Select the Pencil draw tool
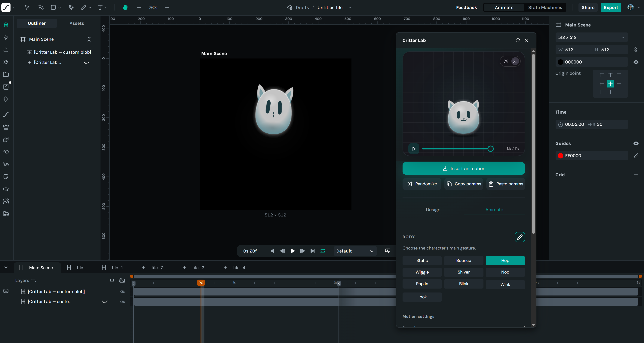The image size is (644, 343). coord(84,8)
